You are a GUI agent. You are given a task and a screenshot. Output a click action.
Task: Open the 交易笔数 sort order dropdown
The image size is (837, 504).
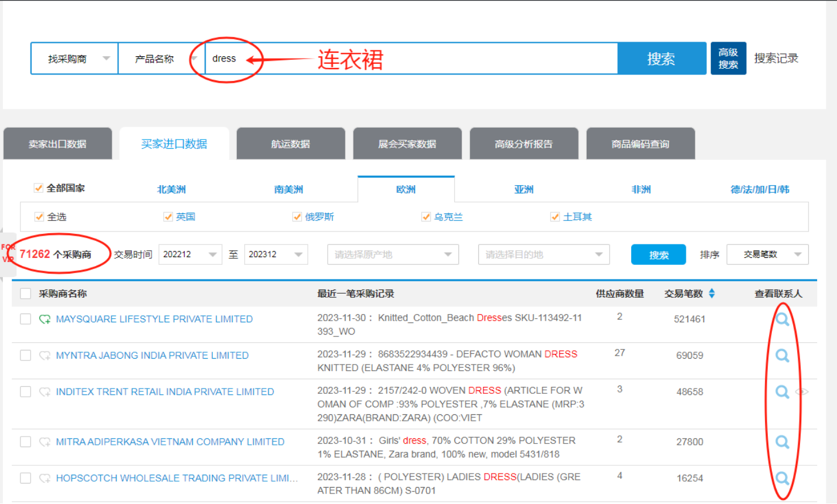[767, 254]
